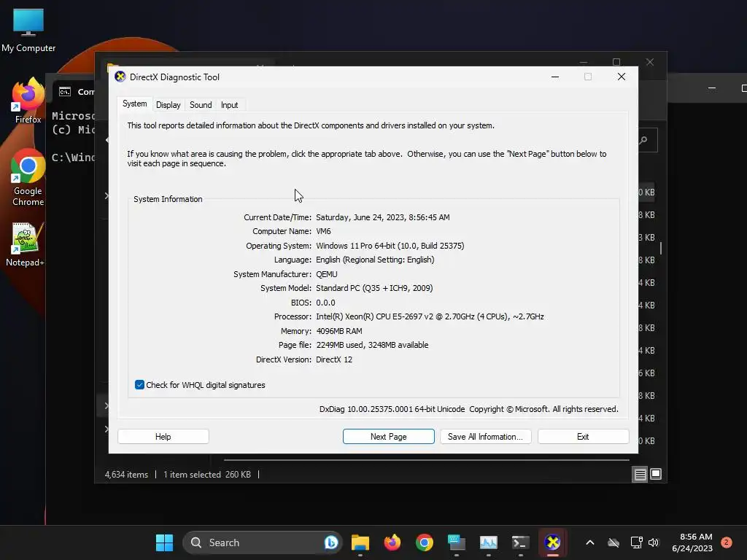This screenshot has height=560, width=747.
Task: Open File Explorer from the taskbar
Action: [360, 542]
